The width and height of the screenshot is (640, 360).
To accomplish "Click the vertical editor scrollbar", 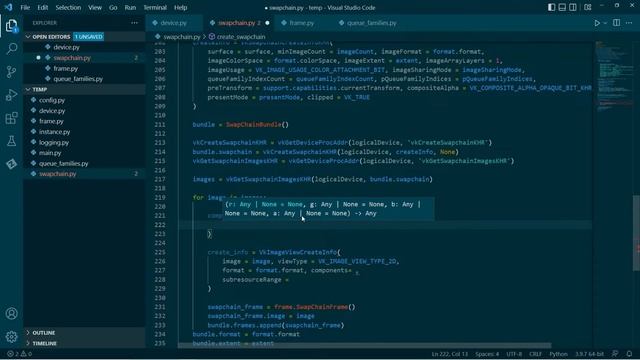I will 636,233.
